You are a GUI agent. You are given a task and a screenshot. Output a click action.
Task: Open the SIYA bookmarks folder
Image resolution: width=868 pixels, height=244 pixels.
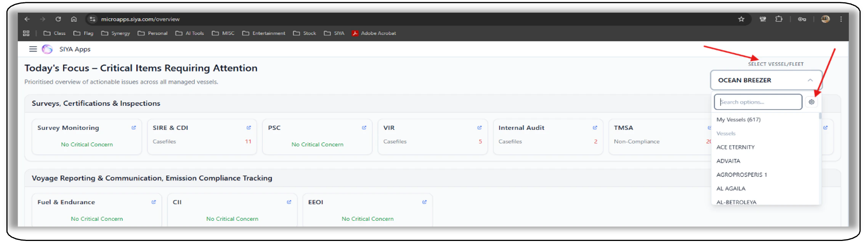tap(334, 33)
